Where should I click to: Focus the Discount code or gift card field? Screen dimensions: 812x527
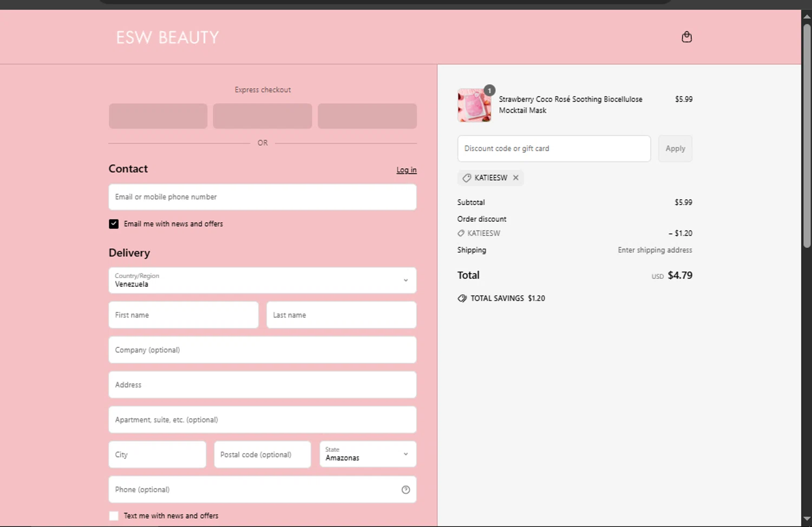coord(554,148)
